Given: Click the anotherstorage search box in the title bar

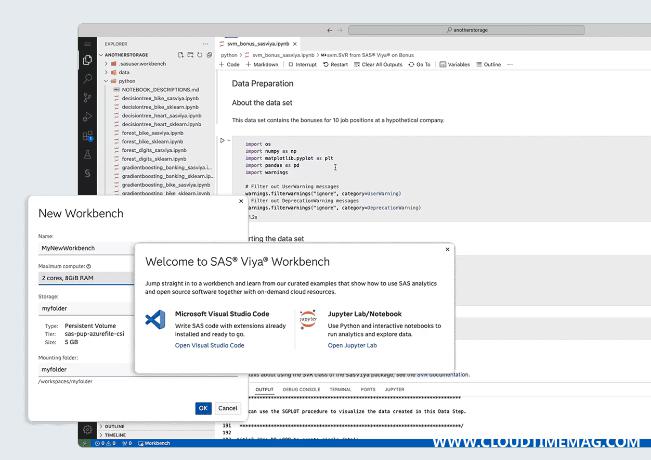Looking at the screenshot, I should [467, 30].
